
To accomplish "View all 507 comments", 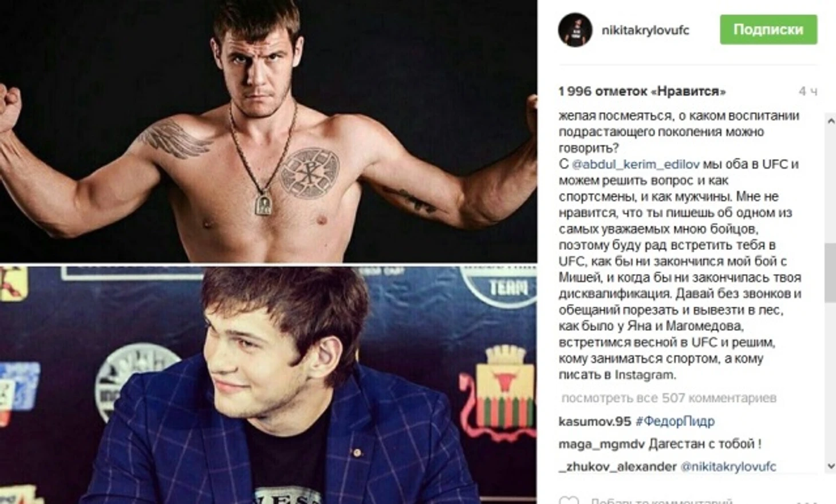I will 669,398.
